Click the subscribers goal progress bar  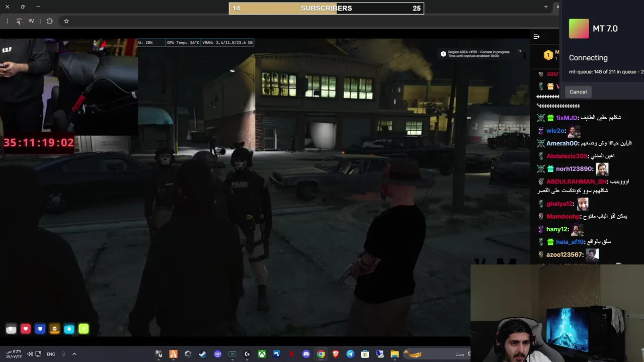[327, 8]
